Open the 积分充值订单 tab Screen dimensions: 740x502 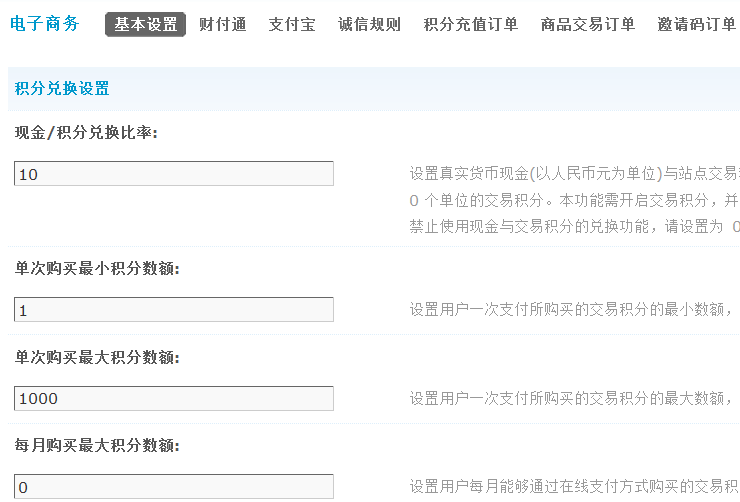[471, 24]
